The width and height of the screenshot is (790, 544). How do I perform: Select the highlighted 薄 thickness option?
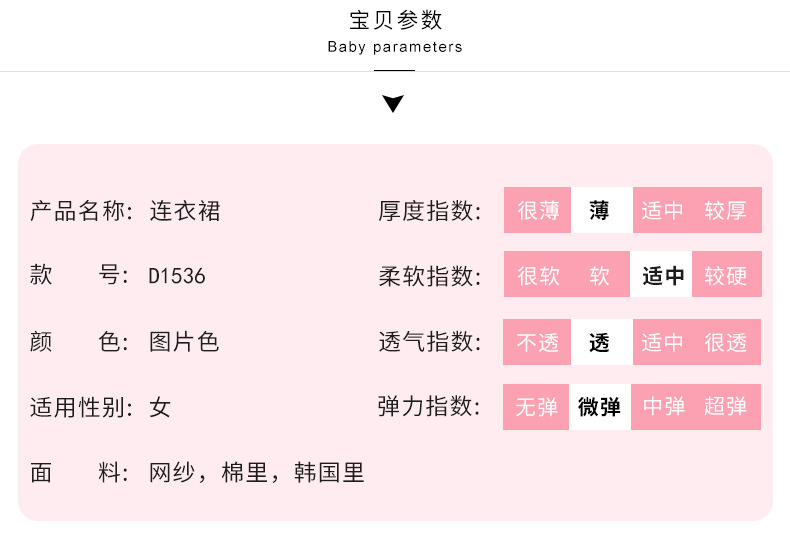pyautogui.click(x=600, y=211)
